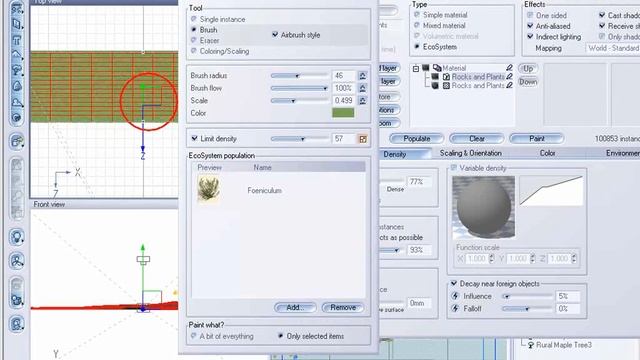
Task: Choose 'A bit of everything' paint option
Action: 194,336
